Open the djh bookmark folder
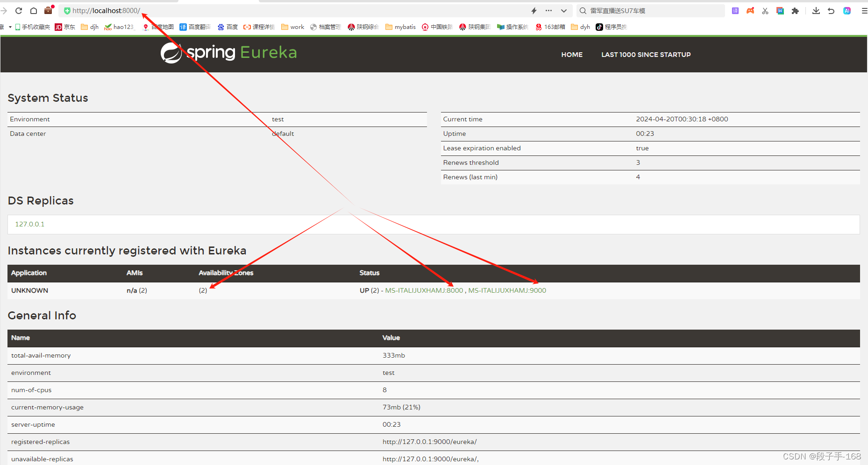 90,27
